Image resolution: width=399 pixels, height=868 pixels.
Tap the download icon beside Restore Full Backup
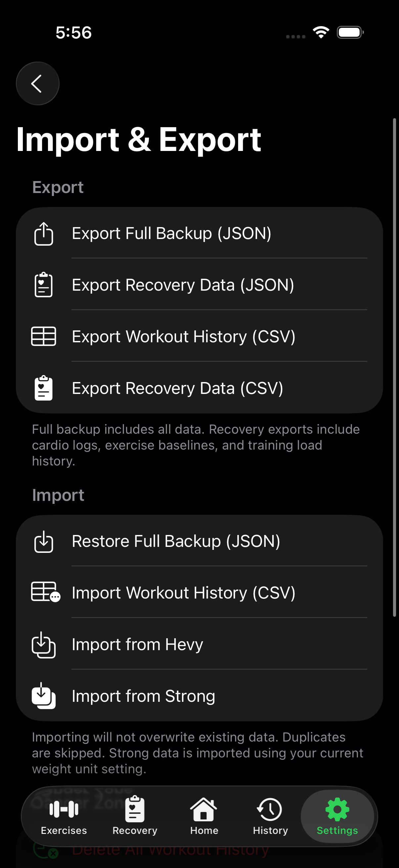coord(43,541)
